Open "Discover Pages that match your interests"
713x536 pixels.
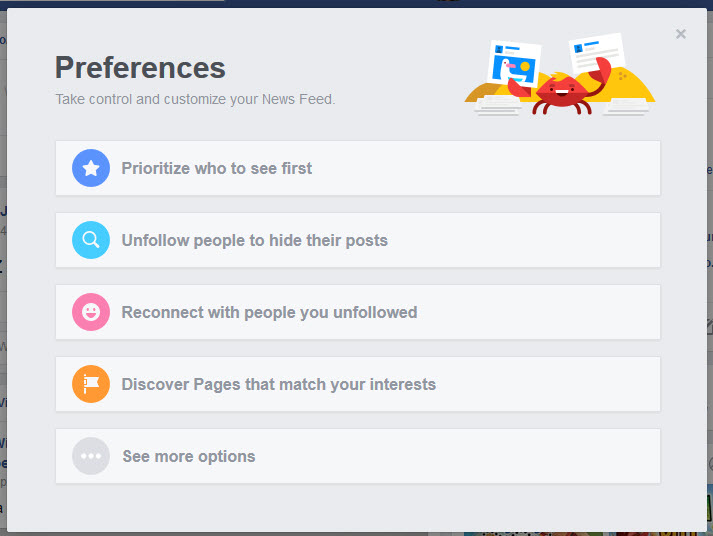pyautogui.click(x=278, y=384)
